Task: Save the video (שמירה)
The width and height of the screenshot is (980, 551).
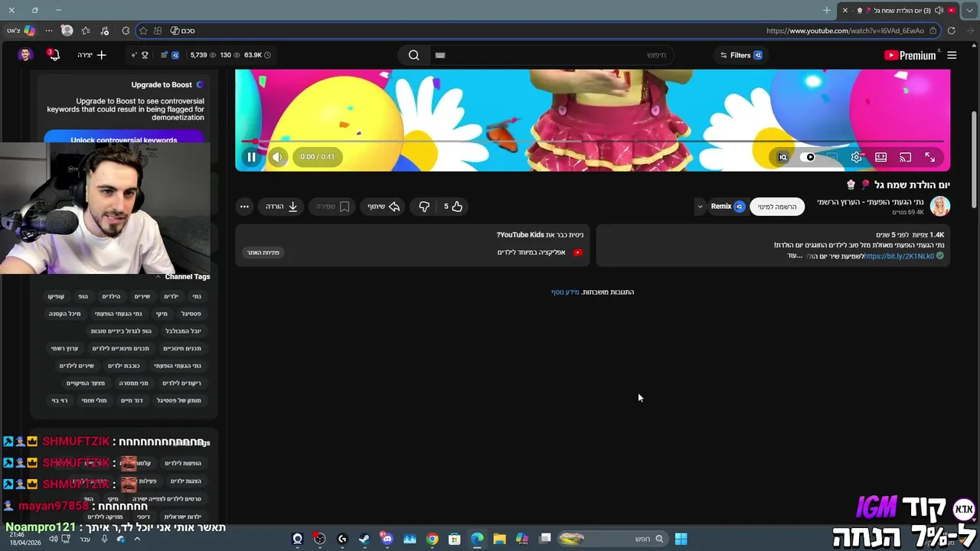Action: click(x=333, y=207)
